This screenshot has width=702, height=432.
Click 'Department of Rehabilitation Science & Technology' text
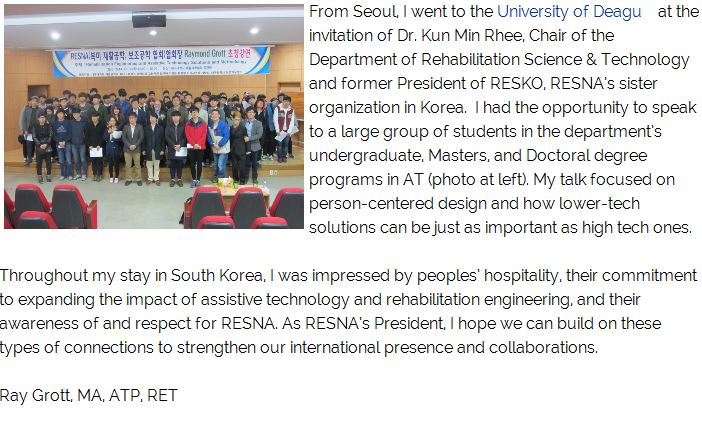click(499, 60)
